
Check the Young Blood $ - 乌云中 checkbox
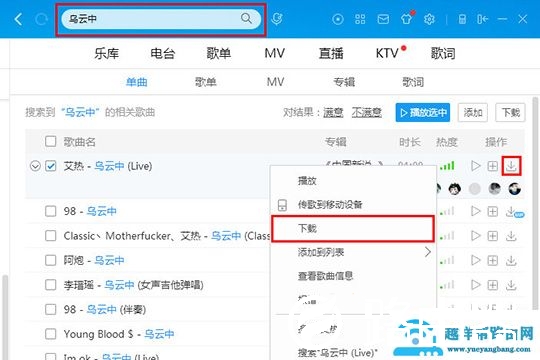(51, 334)
